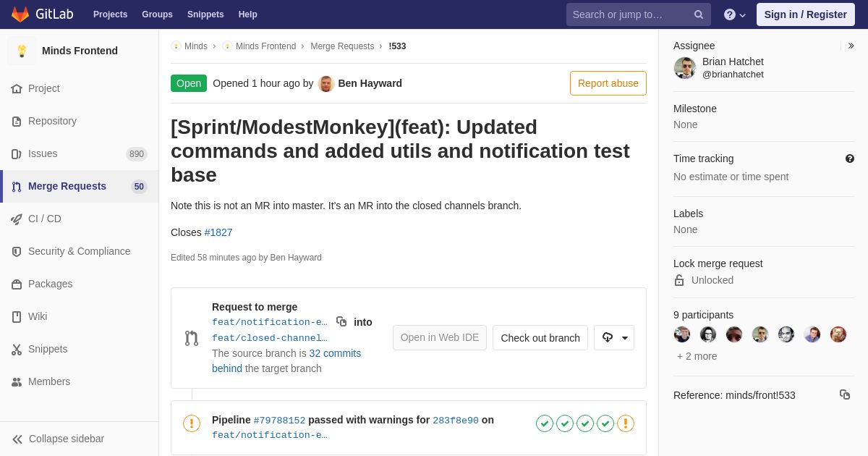Copy the merge request reference icon

tap(845, 394)
